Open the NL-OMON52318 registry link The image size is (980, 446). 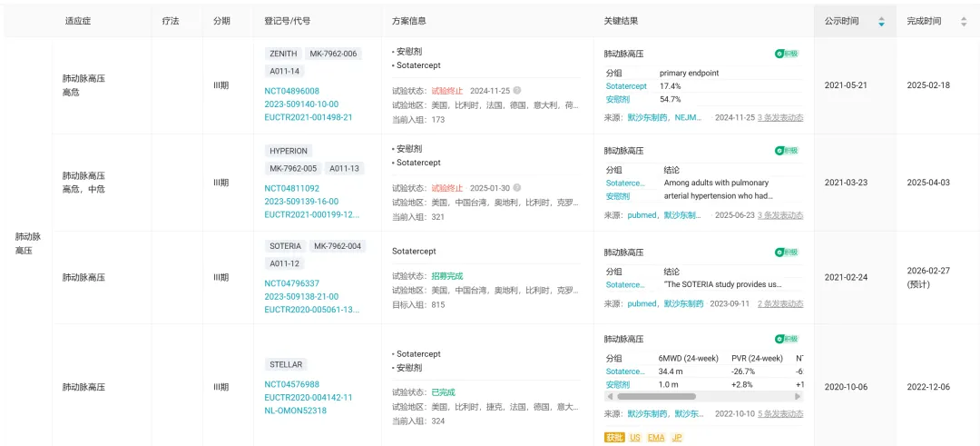coord(295,411)
